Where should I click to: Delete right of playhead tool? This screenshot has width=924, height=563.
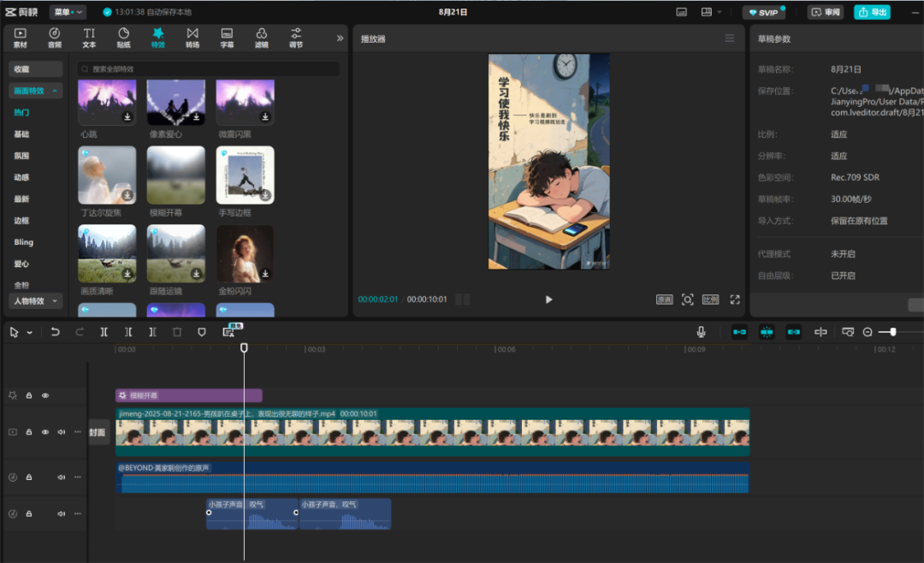(x=152, y=332)
